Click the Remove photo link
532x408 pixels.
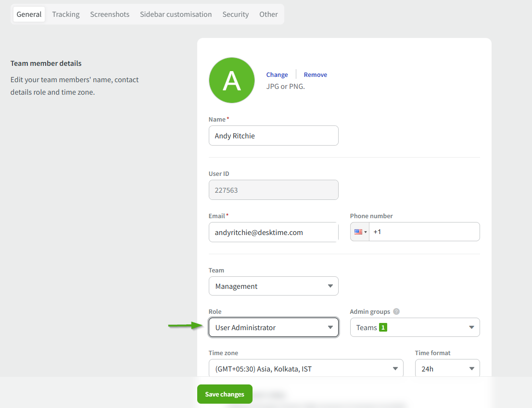click(316, 74)
